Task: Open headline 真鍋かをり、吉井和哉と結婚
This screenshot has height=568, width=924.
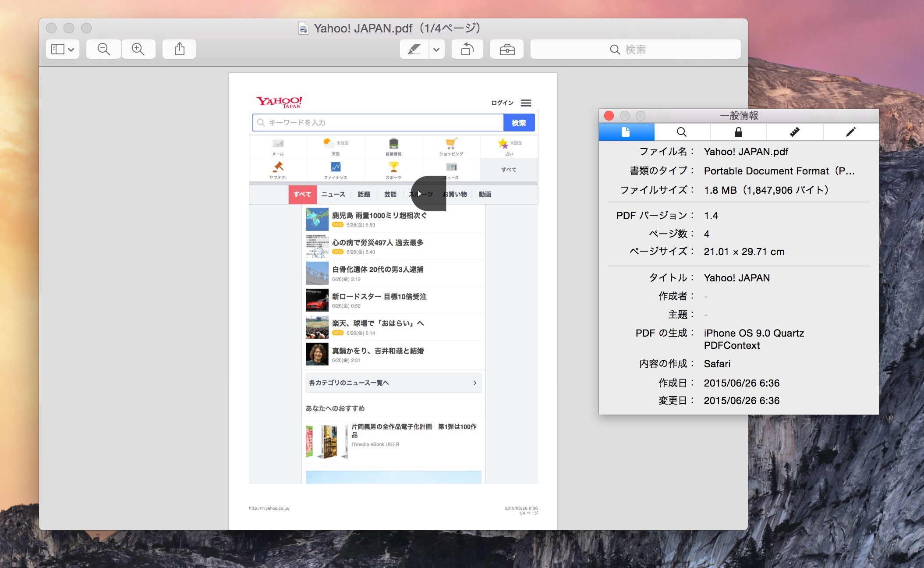Action: [378, 351]
